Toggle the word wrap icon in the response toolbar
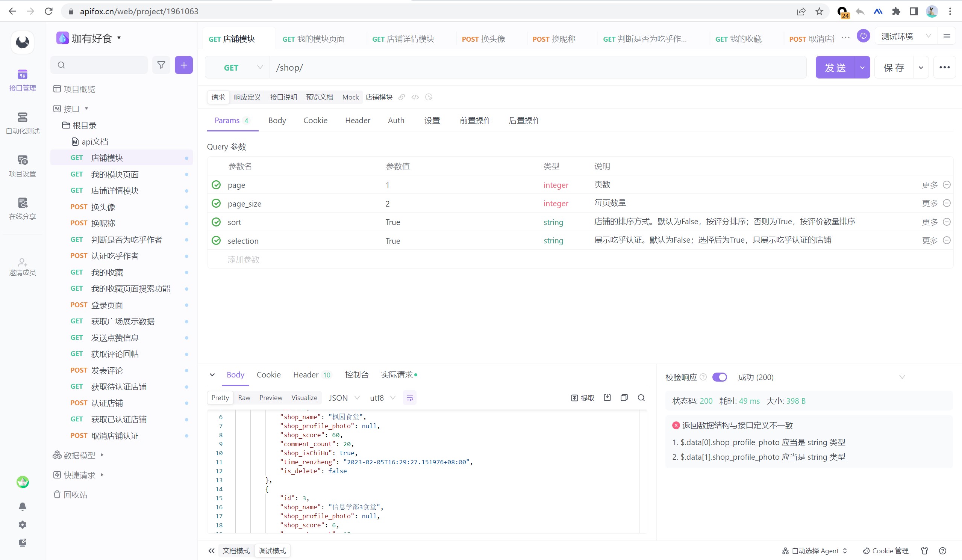 tap(410, 398)
